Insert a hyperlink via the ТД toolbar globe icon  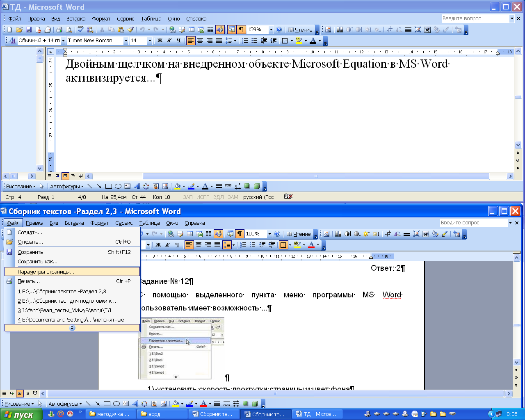173,30
